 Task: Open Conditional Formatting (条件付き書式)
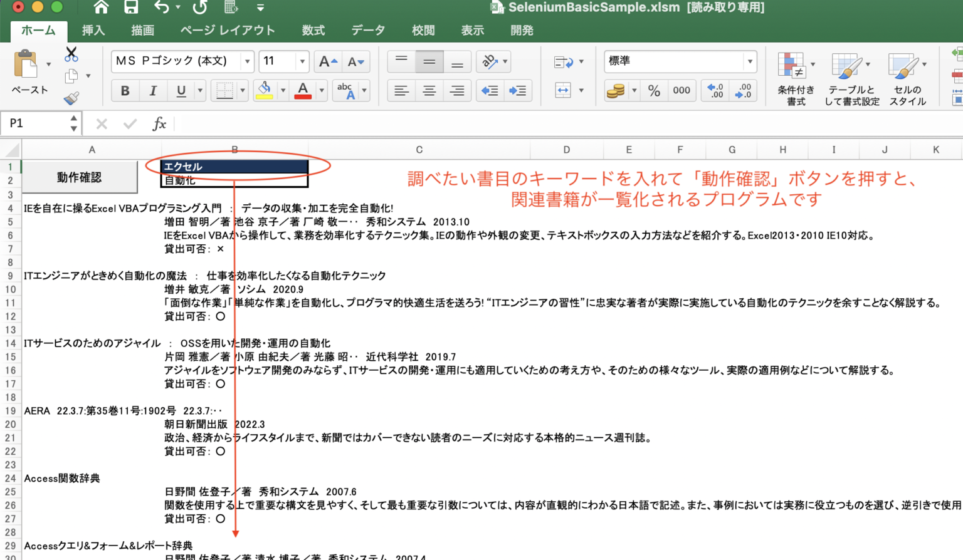[796, 78]
